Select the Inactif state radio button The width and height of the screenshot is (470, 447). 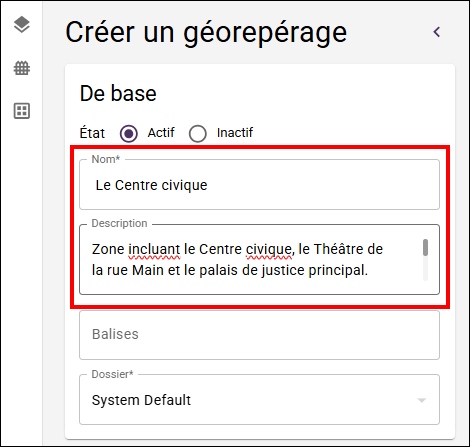coord(197,134)
